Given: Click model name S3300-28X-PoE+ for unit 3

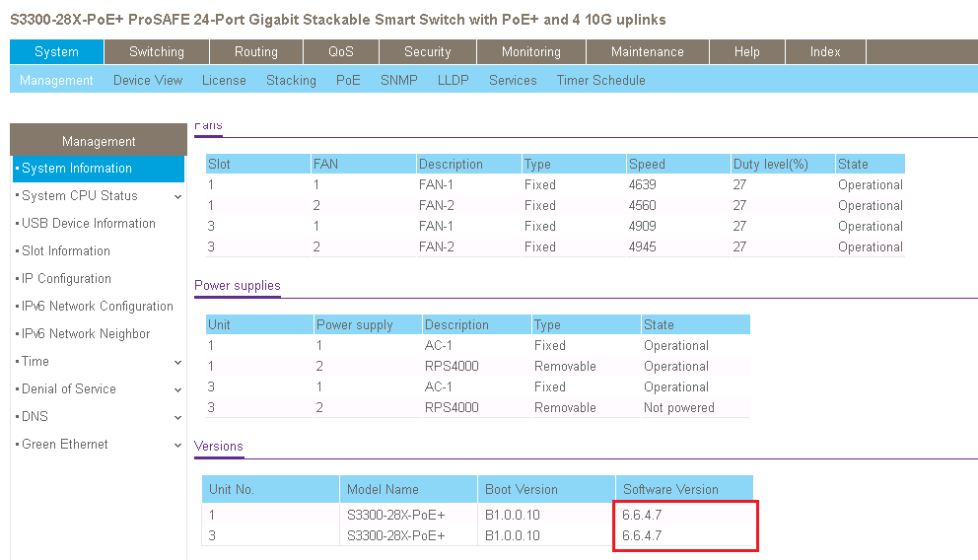Looking at the screenshot, I should click(396, 535).
